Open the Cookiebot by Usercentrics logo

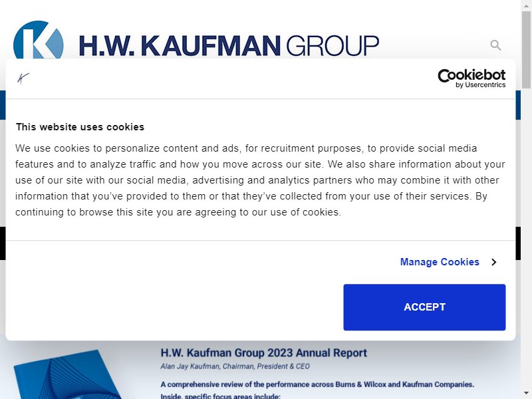click(471, 78)
